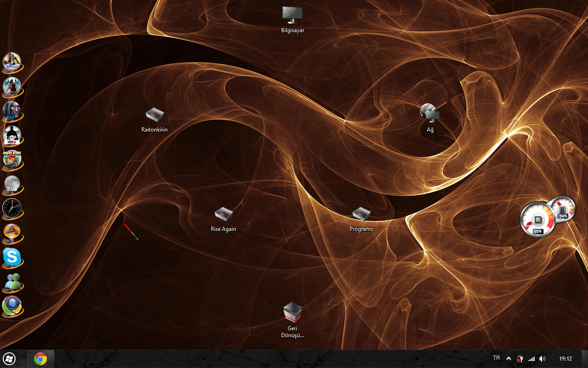
Task: Open the 9°C weather dock icon
Action: 12,184
